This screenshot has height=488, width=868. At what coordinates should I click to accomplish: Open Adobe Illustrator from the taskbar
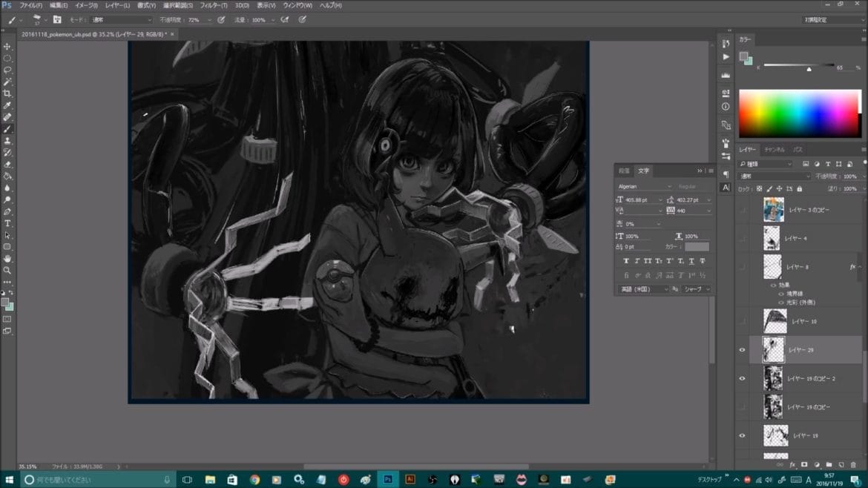[410, 480]
